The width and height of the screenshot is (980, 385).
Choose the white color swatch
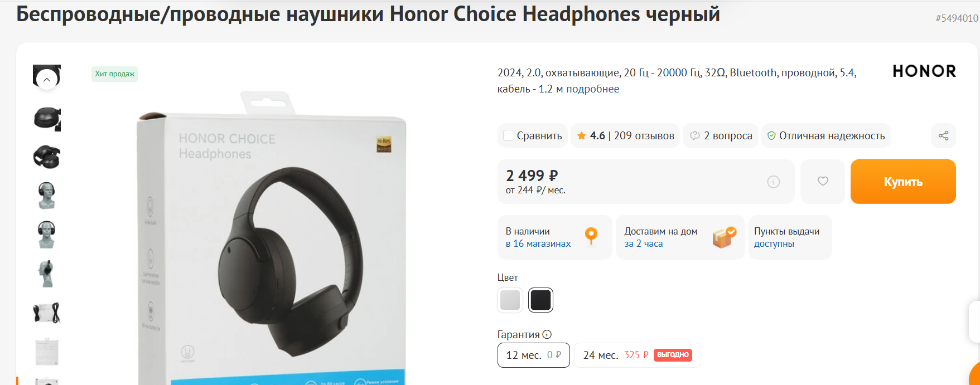tap(510, 300)
